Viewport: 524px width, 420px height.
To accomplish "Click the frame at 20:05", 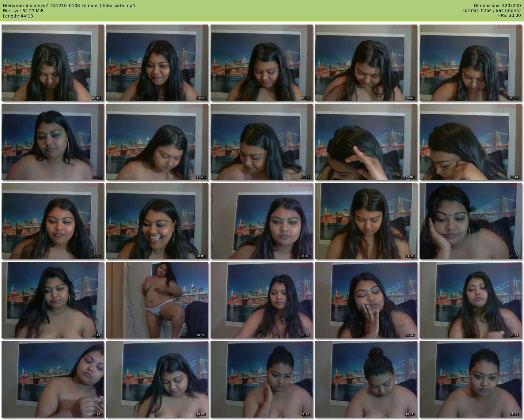I will click(x=157, y=221).
